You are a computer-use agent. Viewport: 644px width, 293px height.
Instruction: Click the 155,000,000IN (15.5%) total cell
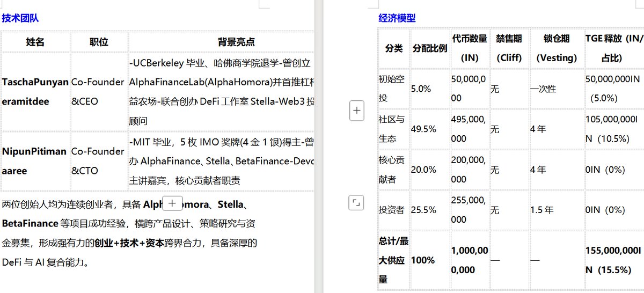[614, 260]
